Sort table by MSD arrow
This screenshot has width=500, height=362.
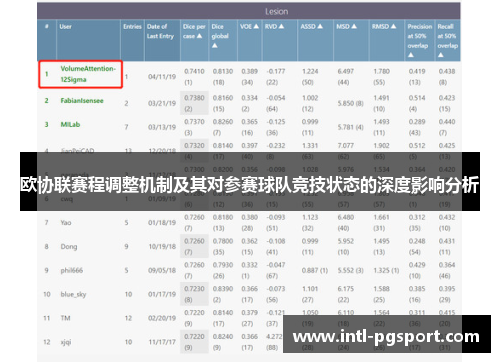[354, 26]
